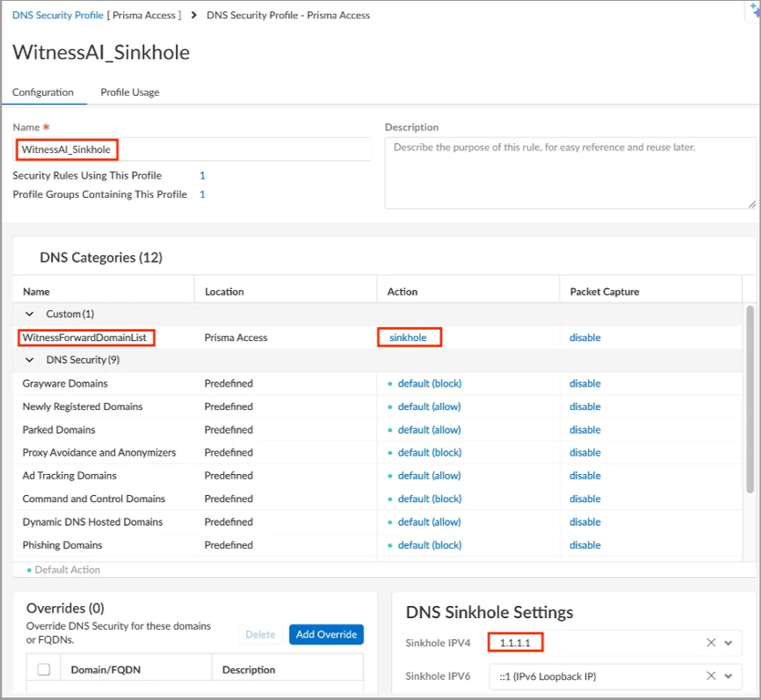Change packet capture for Dynamic DNS Hosted Domains
This screenshot has width=761, height=700.
585,522
